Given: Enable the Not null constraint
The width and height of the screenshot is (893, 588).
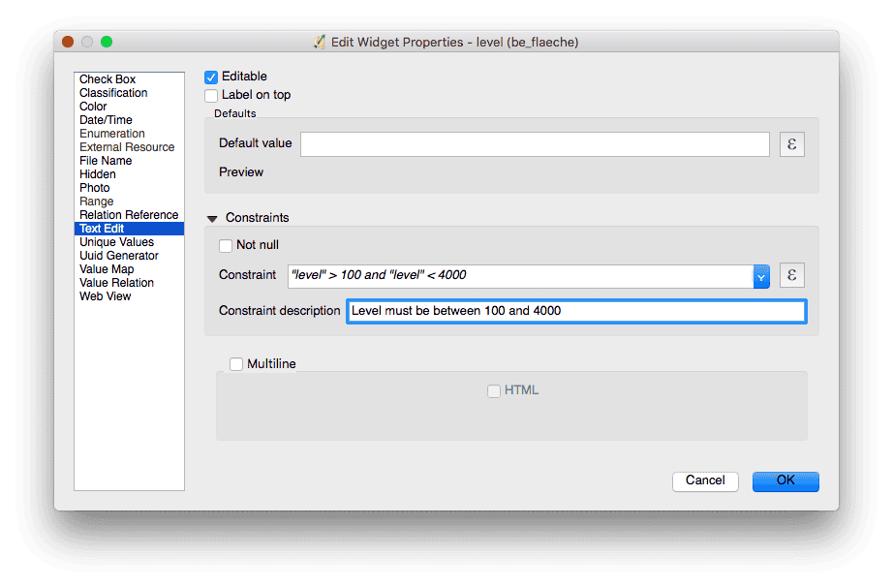Looking at the screenshot, I should click(x=226, y=245).
